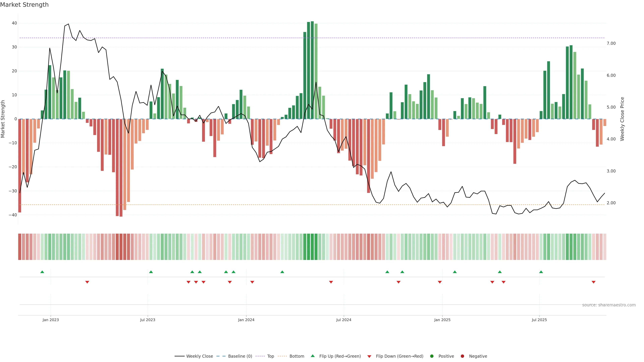Click the Jan 2025 x-axis label

[442, 320]
